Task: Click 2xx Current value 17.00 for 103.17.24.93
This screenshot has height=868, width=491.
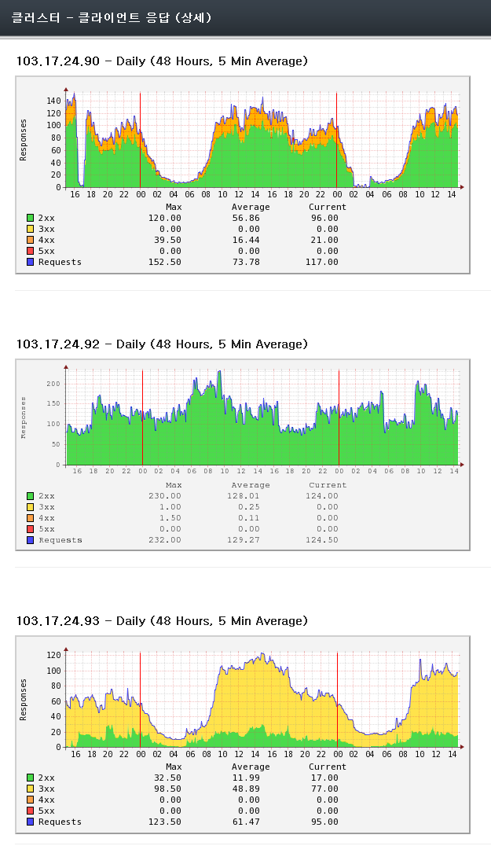Action: point(324,778)
